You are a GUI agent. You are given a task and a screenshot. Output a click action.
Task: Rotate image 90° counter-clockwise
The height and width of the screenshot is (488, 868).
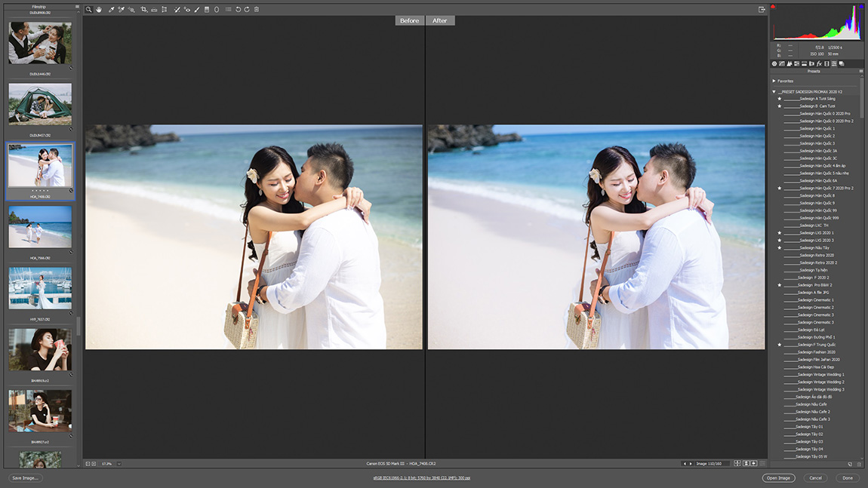(238, 10)
